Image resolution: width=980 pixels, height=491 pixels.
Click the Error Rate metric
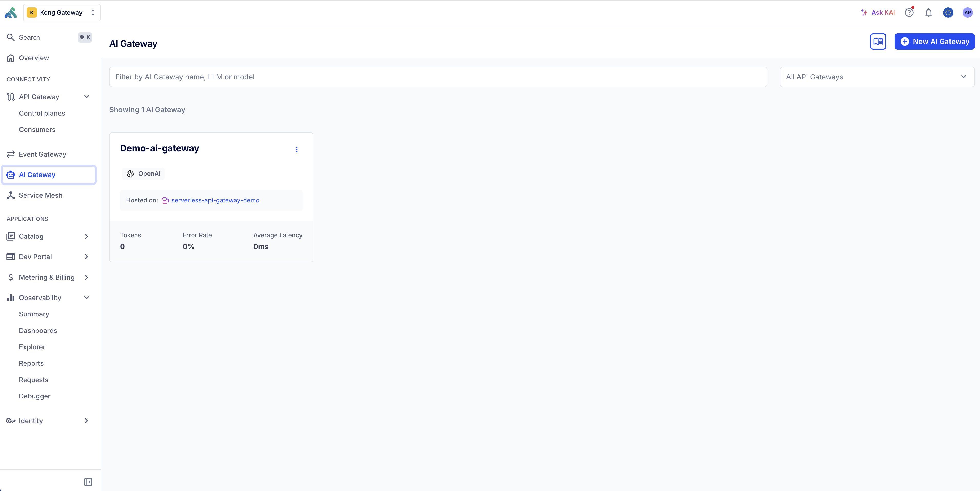point(197,241)
